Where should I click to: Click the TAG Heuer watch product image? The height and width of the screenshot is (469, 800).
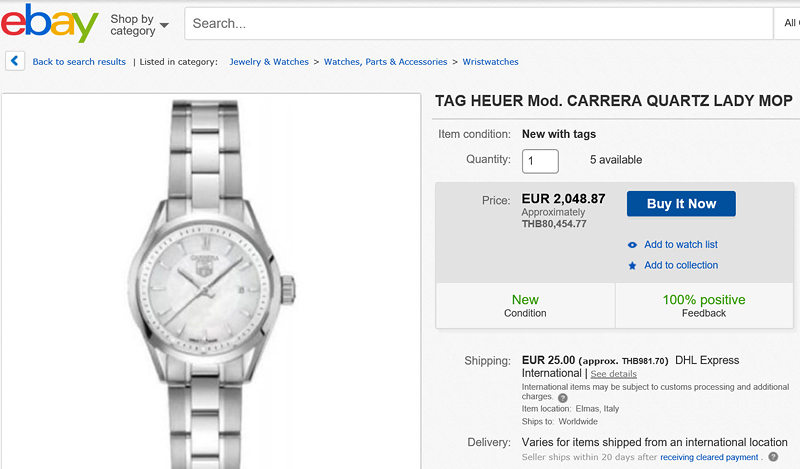(x=211, y=281)
